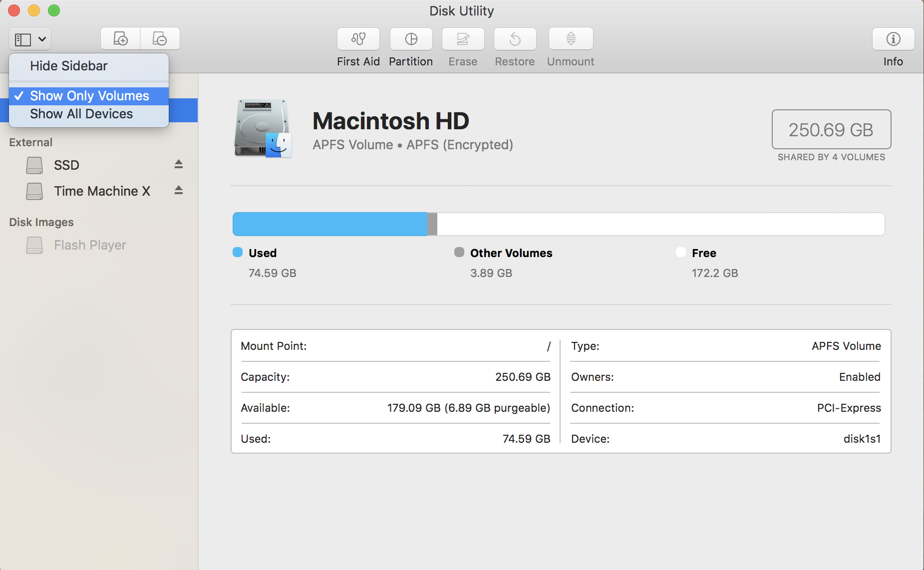Viewport: 924px width, 570px height.
Task: Eject the Time Machine X volume
Action: pos(179,190)
